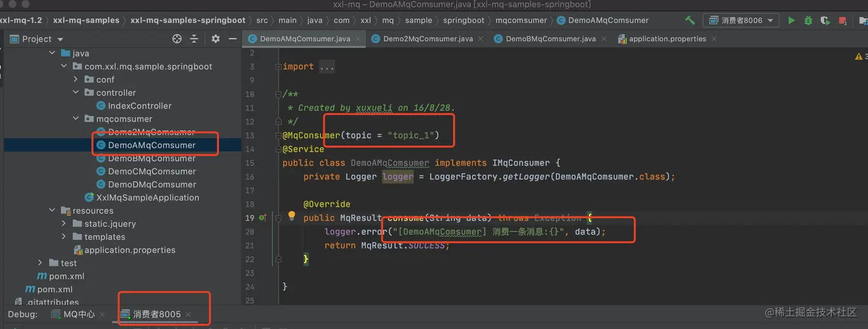Click xxl-mq-samples-springboot breadcrumb
The height and width of the screenshot is (329, 868).
pyautogui.click(x=188, y=20)
